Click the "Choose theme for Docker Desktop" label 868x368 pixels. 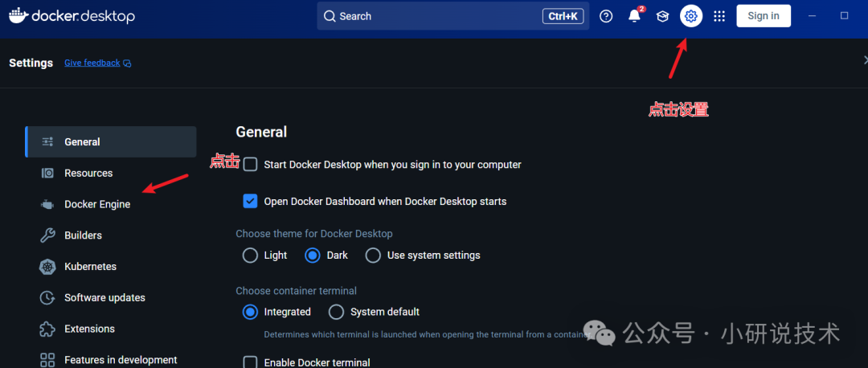[314, 234]
